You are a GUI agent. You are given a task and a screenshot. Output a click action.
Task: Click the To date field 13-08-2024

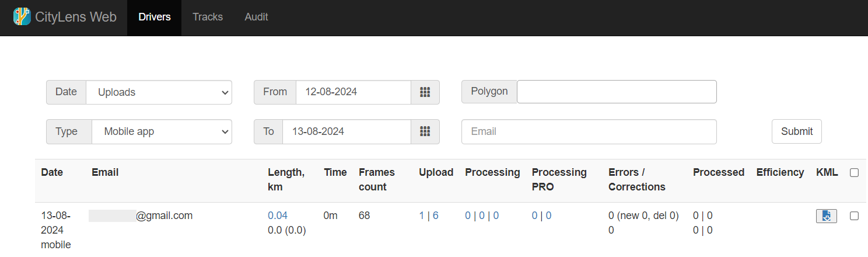point(346,131)
